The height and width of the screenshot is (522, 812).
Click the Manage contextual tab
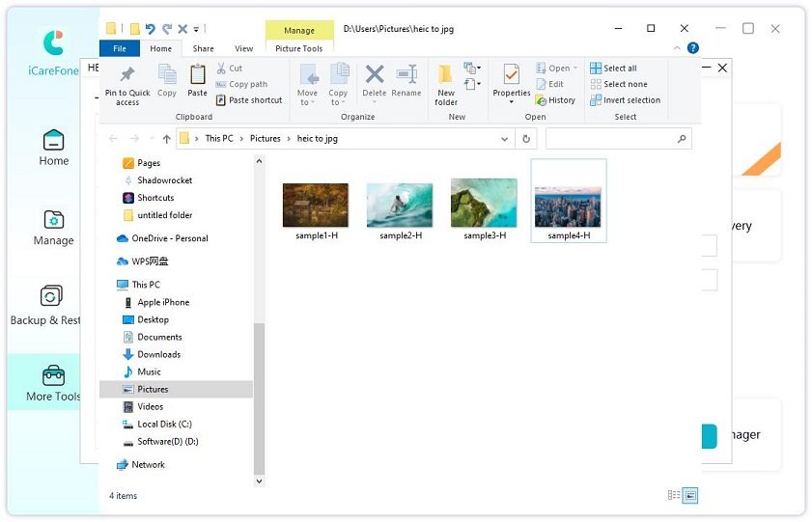[x=299, y=30]
